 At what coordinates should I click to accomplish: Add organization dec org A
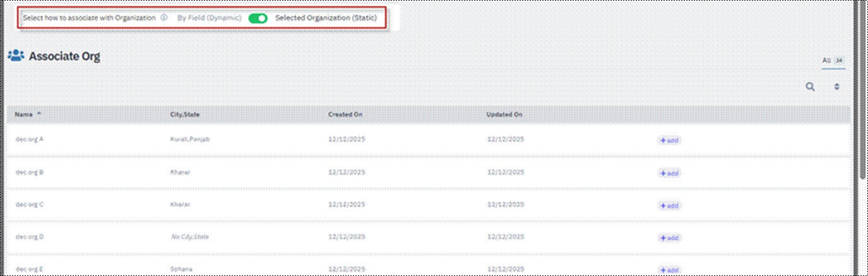click(x=669, y=141)
